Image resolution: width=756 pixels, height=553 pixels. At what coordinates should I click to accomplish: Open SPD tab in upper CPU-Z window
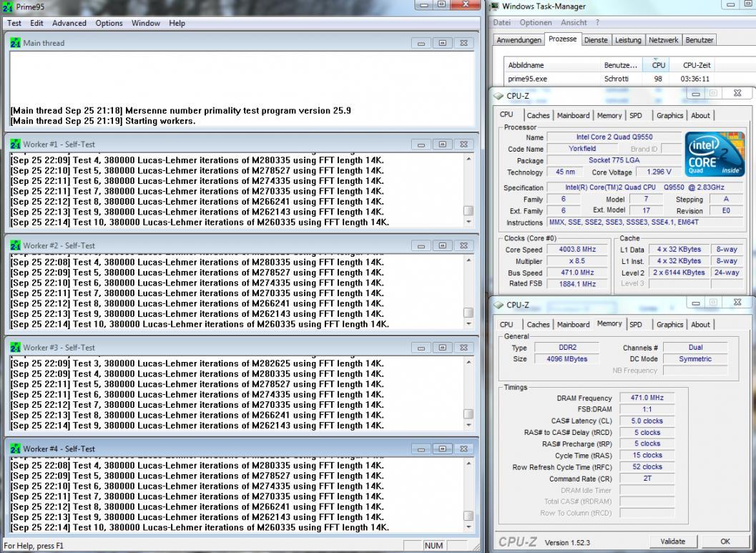point(636,116)
